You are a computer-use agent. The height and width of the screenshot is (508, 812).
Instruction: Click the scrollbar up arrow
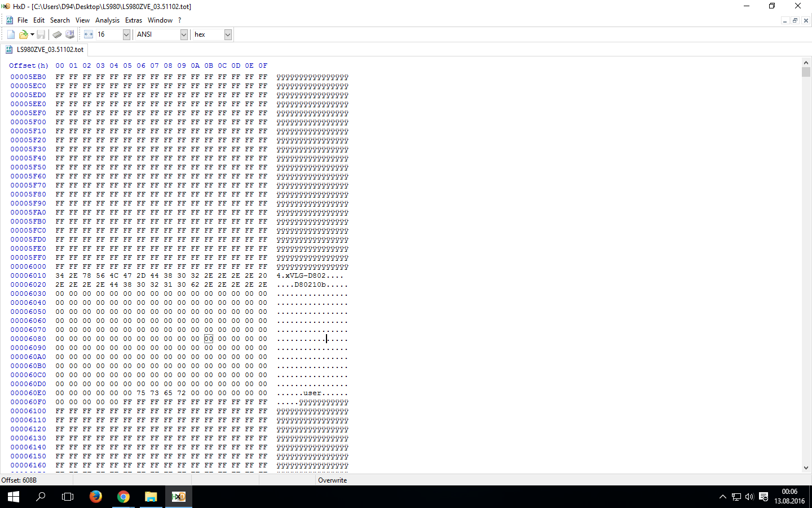click(806, 63)
